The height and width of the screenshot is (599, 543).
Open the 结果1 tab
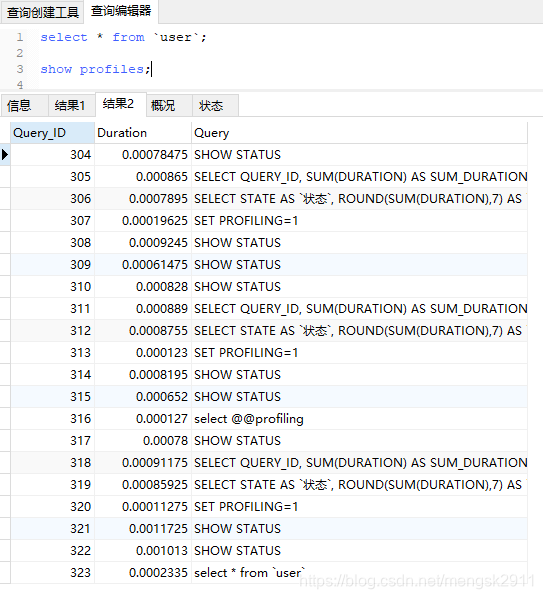coord(71,105)
